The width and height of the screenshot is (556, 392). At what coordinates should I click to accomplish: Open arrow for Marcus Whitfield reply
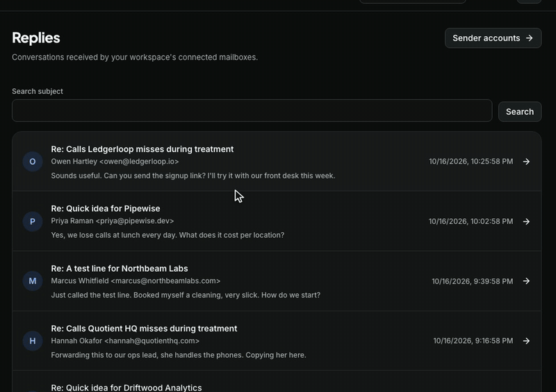[x=526, y=281]
